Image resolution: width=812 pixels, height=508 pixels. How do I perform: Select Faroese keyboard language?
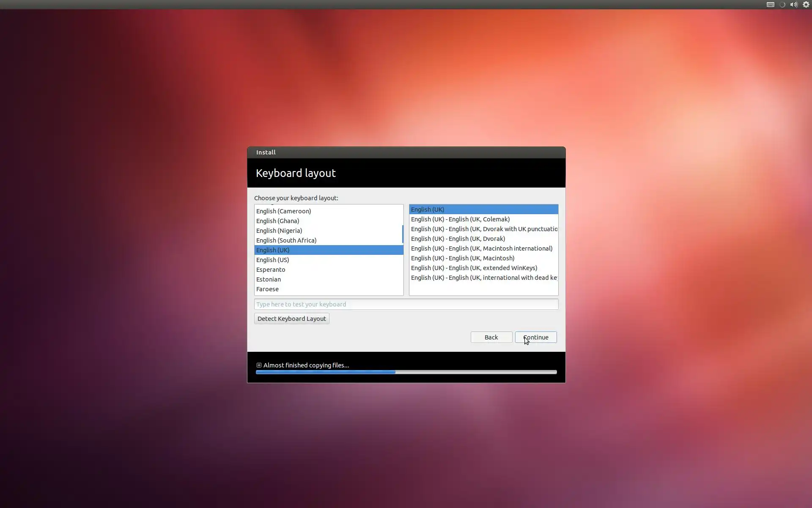267,289
